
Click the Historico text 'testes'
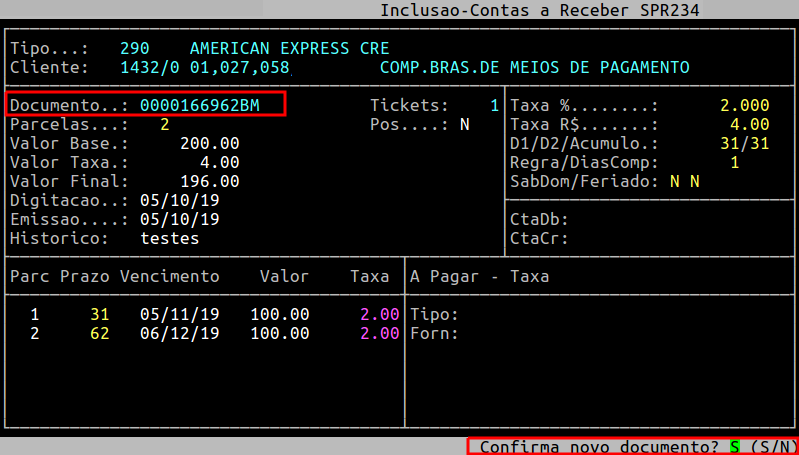point(170,239)
